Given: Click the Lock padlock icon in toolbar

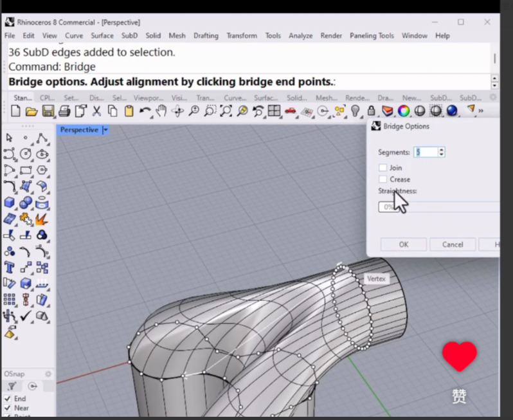Looking at the screenshot, I should click(371, 111).
